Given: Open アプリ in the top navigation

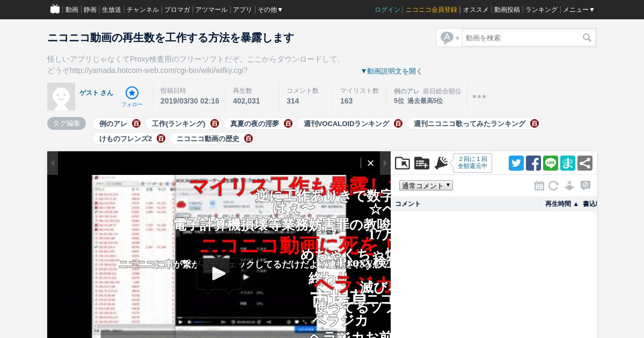Looking at the screenshot, I should tap(243, 10).
